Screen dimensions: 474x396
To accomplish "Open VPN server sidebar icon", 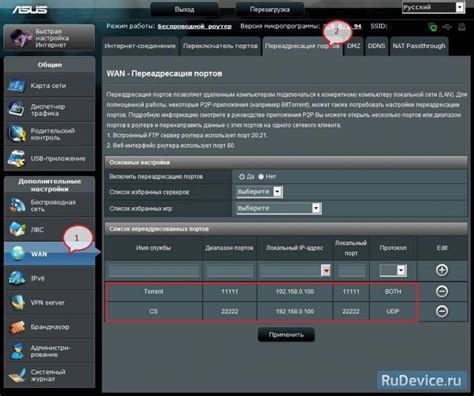I will (16, 302).
